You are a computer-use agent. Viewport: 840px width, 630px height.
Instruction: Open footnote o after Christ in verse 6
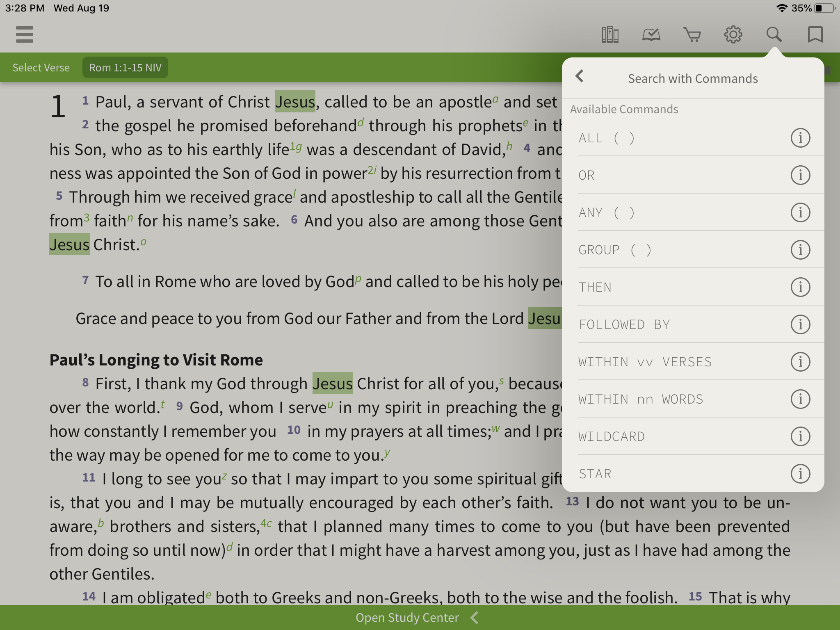point(143,242)
